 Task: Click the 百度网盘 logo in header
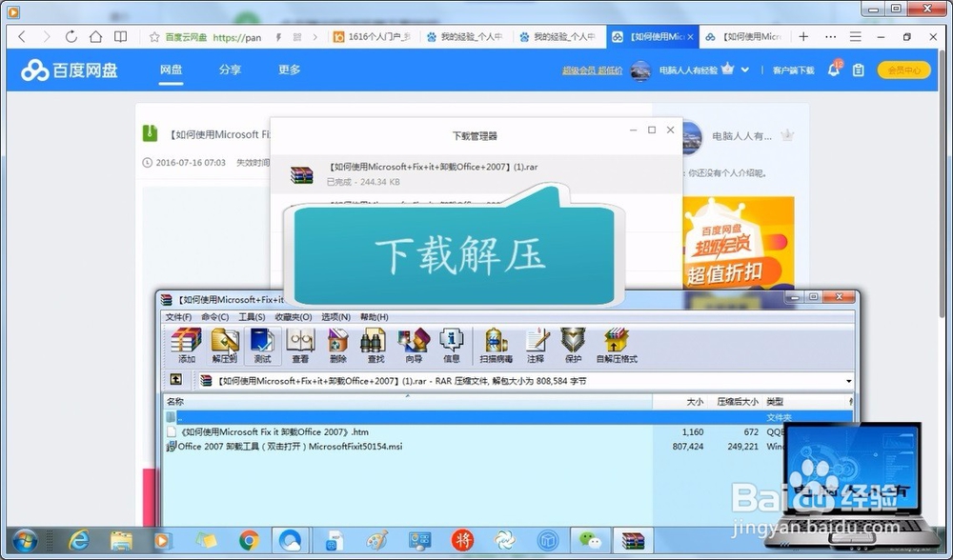point(70,70)
